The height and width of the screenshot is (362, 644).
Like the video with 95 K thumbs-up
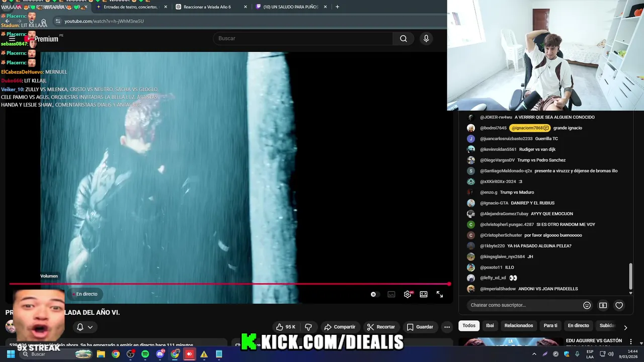286,327
